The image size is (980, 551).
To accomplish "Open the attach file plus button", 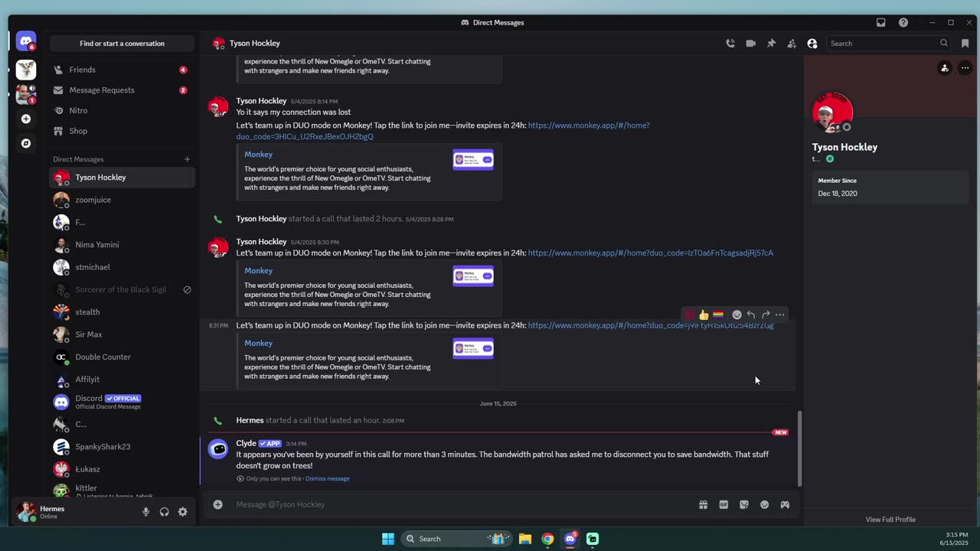I will coord(218,504).
